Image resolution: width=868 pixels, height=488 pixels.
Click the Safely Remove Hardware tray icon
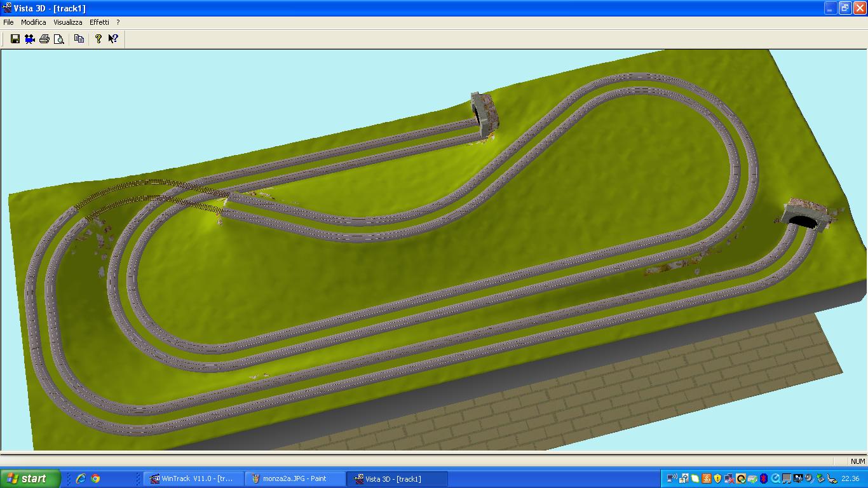[820, 478]
